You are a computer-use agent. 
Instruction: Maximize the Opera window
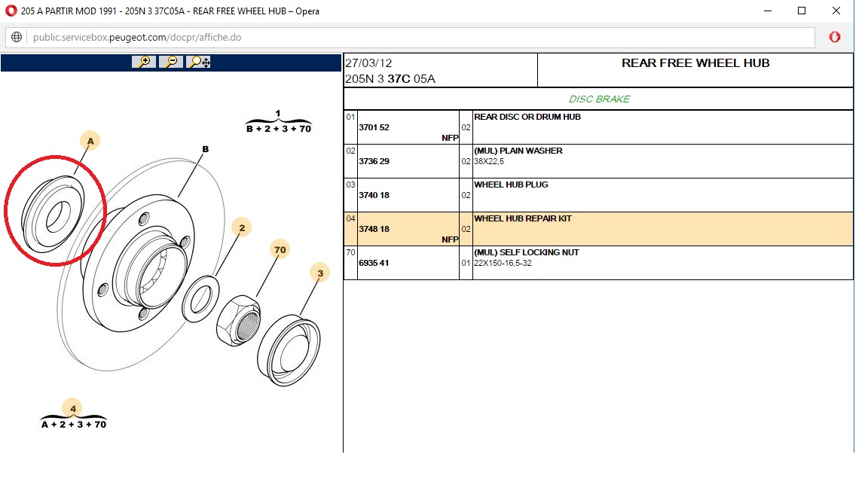pyautogui.click(x=802, y=11)
